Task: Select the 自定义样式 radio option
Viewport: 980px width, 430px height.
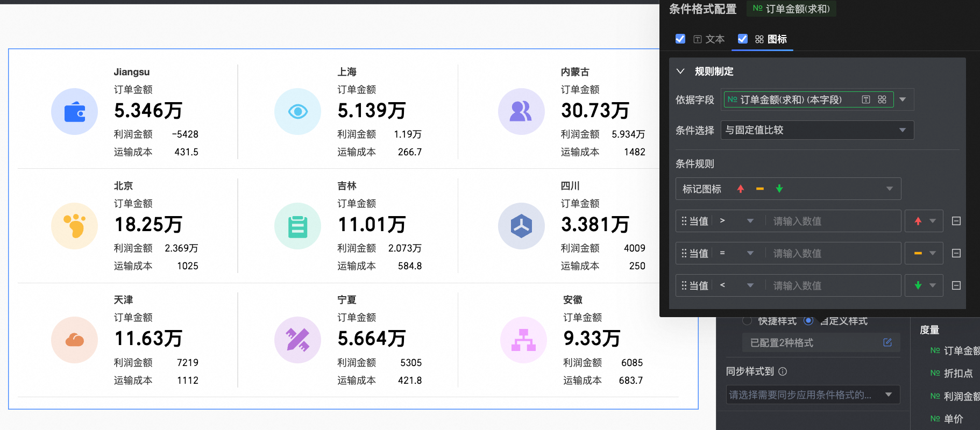Action: point(808,321)
